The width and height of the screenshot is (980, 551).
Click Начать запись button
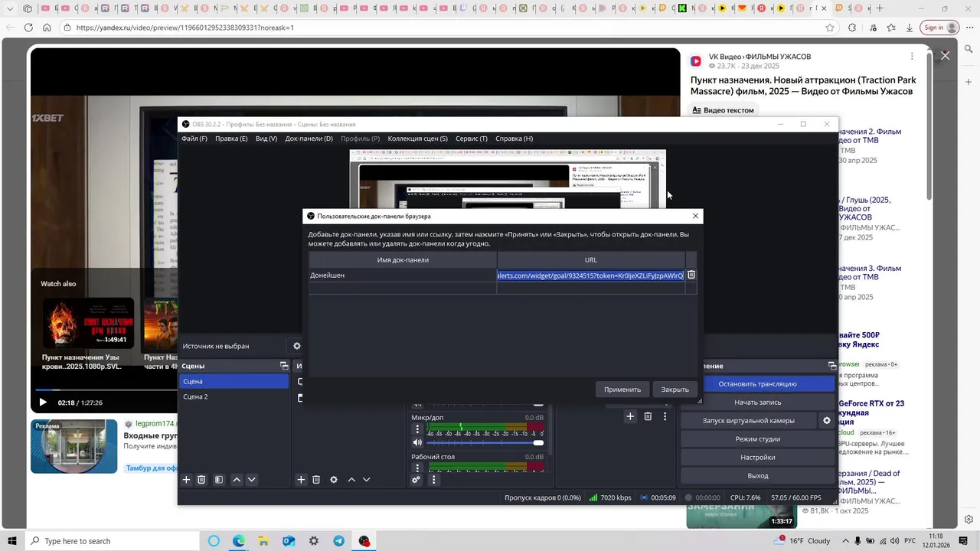(x=757, y=402)
